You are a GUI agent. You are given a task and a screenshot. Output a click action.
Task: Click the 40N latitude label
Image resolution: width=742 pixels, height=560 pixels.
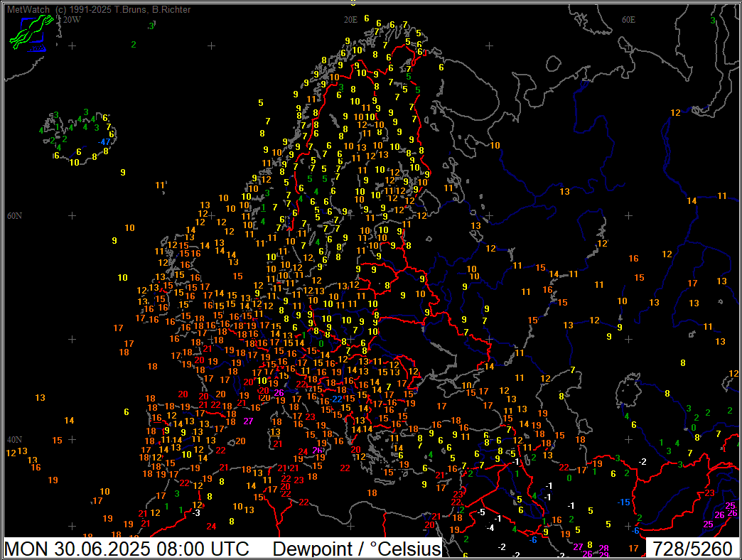[14, 439]
